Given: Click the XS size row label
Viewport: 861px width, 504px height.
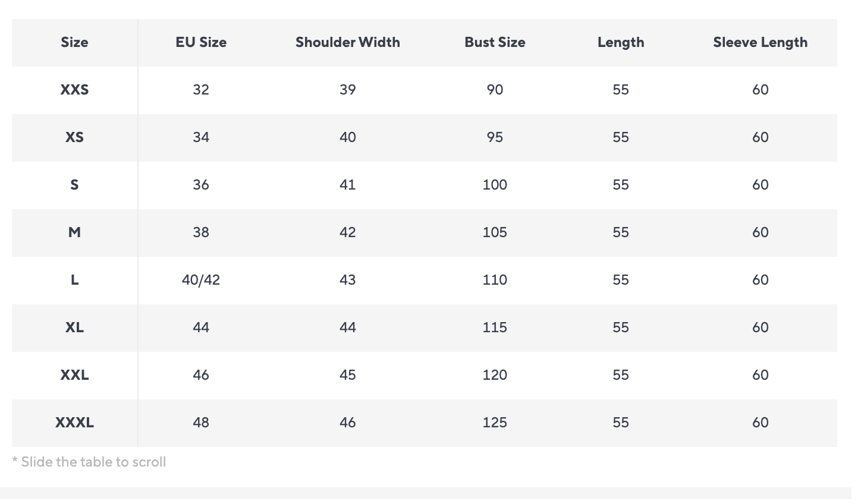Looking at the screenshot, I should (x=74, y=137).
